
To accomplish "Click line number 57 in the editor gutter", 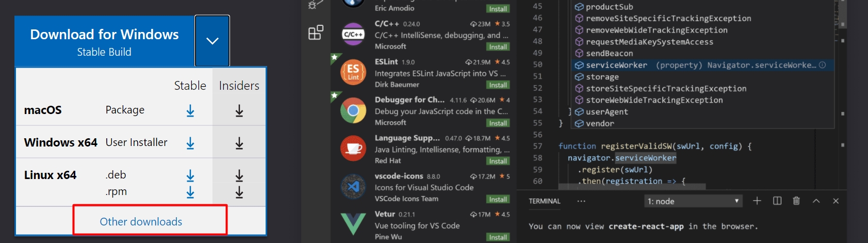I will 537,146.
